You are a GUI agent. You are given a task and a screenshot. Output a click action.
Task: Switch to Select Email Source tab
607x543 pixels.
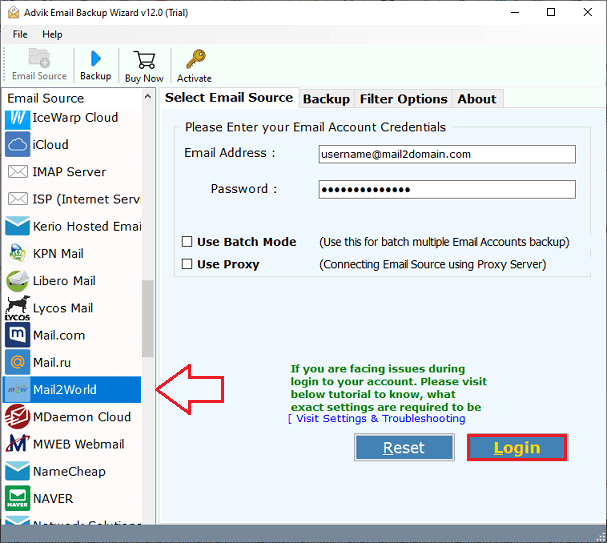coord(229,98)
